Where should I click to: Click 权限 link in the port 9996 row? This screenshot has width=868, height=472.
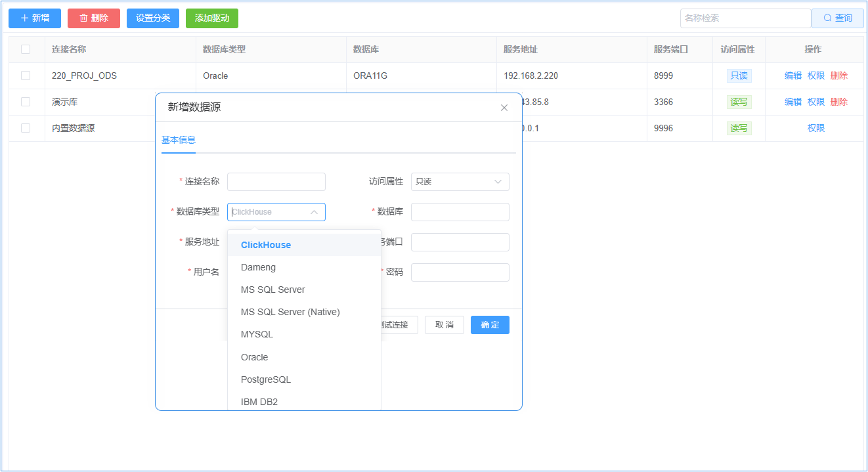tap(816, 128)
